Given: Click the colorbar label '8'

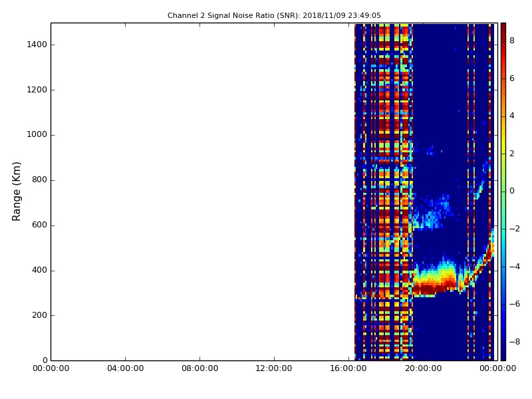Looking at the screenshot, I should coord(512,41).
